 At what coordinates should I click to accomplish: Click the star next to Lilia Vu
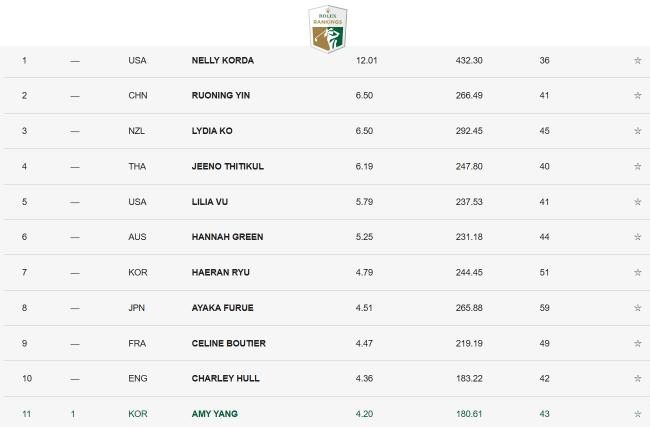click(x=637, y=202)
